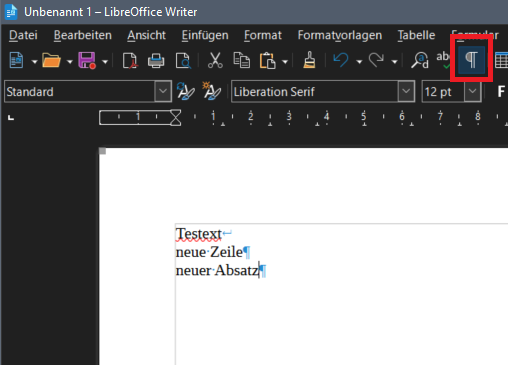Open the Formatvorlagen menu
The width and height of the screenshot is (508, 365).
click(340, 35)
